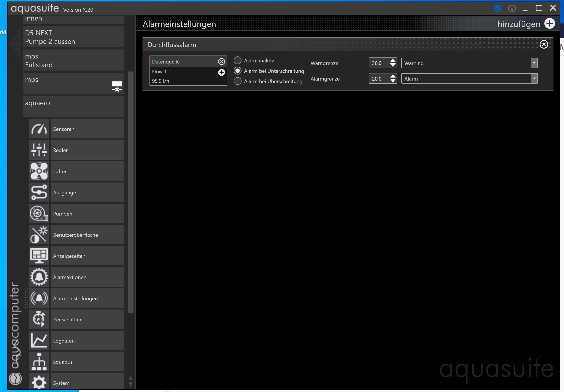Collapse the aquaero device entry

click(73, 107)
